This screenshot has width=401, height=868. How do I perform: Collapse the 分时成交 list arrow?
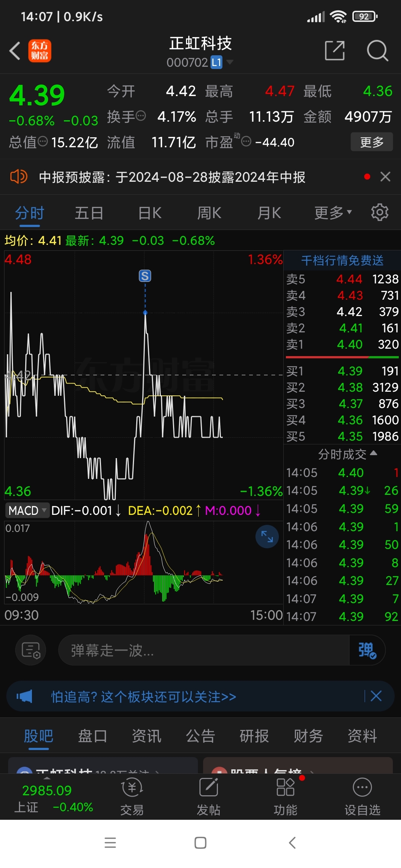coord(374,453)
